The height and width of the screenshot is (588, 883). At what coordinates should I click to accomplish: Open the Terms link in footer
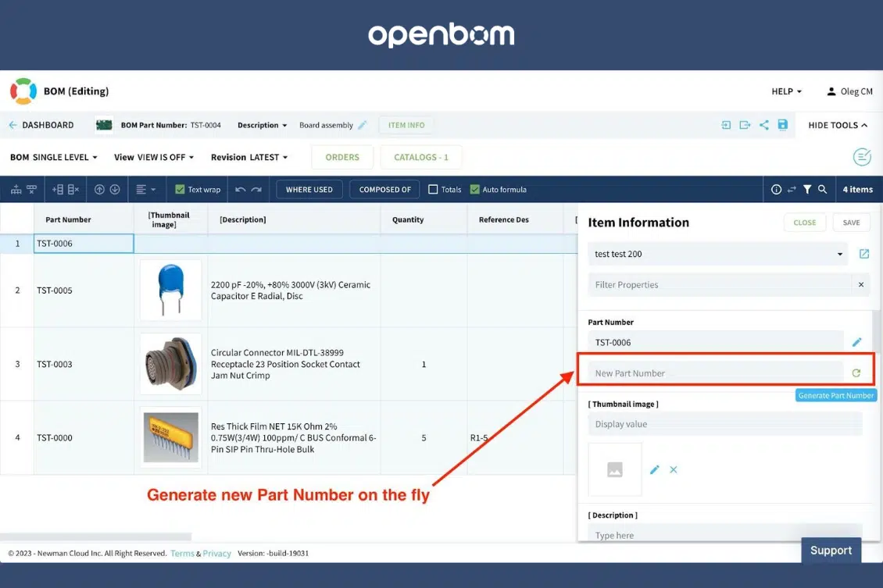pyautogui.click(x=182, y=553)
